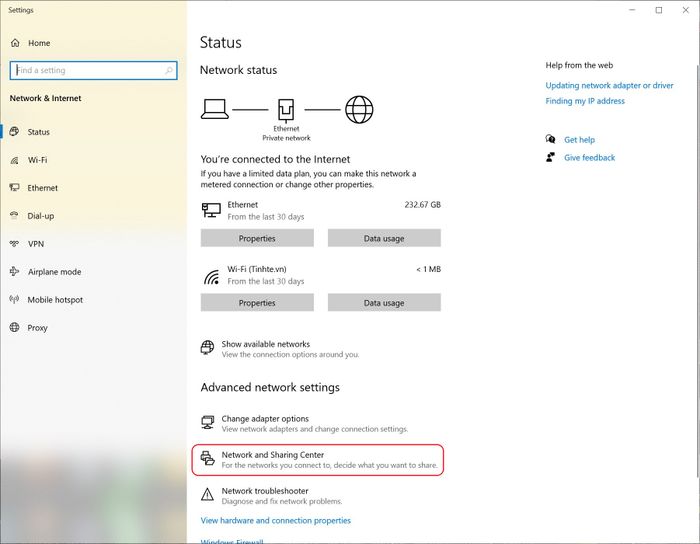The height and width of the screenshot is (544, 700).
Task: Focus the Find a setting search box
Action: (93, 71)
